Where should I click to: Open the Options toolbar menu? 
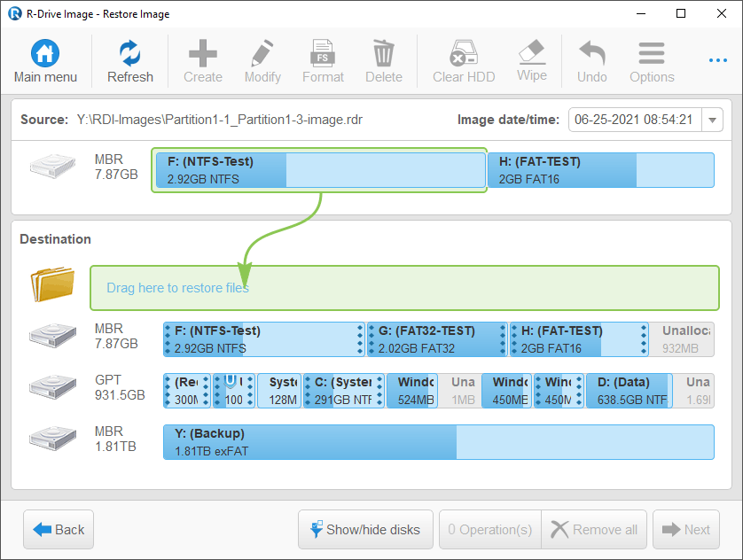point(652,54)
